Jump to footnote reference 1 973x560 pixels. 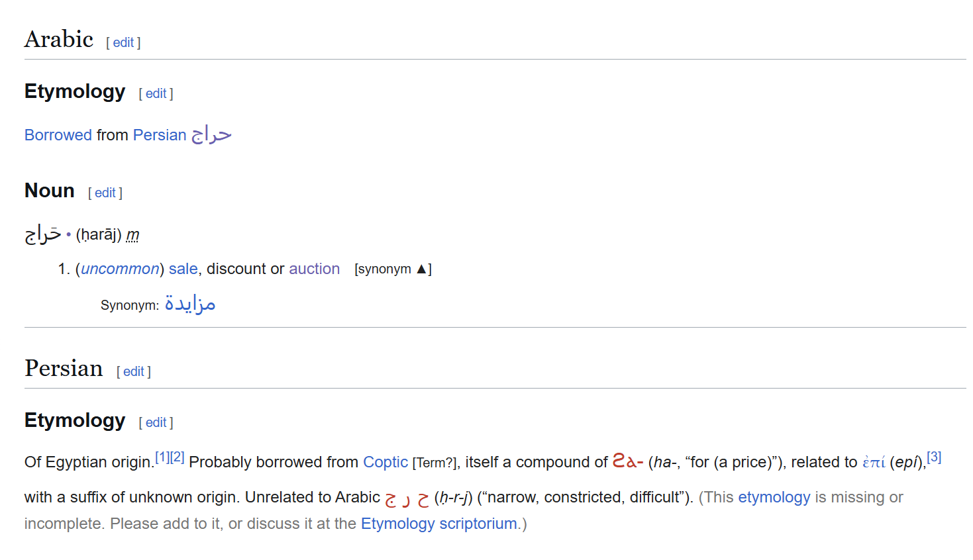coord(162,457)
